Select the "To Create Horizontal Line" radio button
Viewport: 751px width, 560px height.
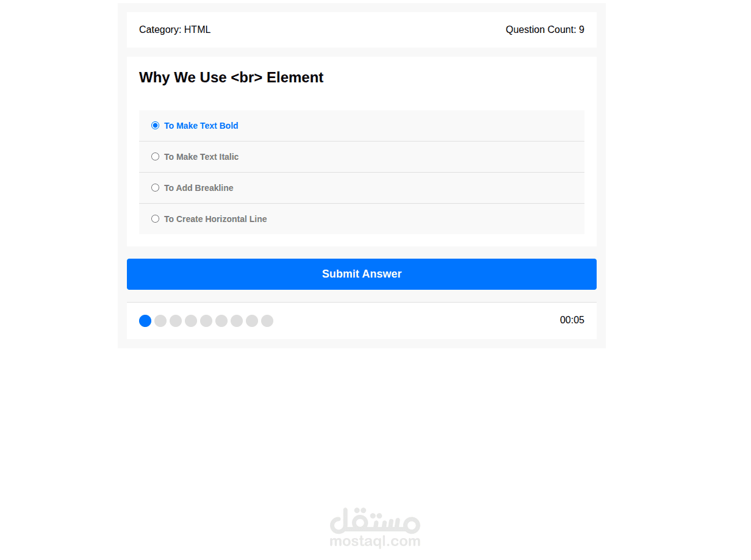155,219
